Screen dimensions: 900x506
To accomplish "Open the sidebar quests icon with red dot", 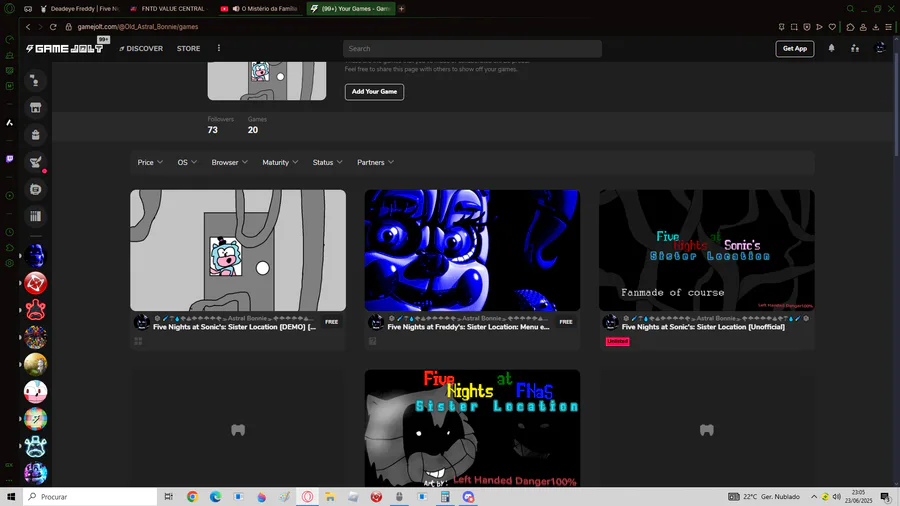I will coord(36,162).
